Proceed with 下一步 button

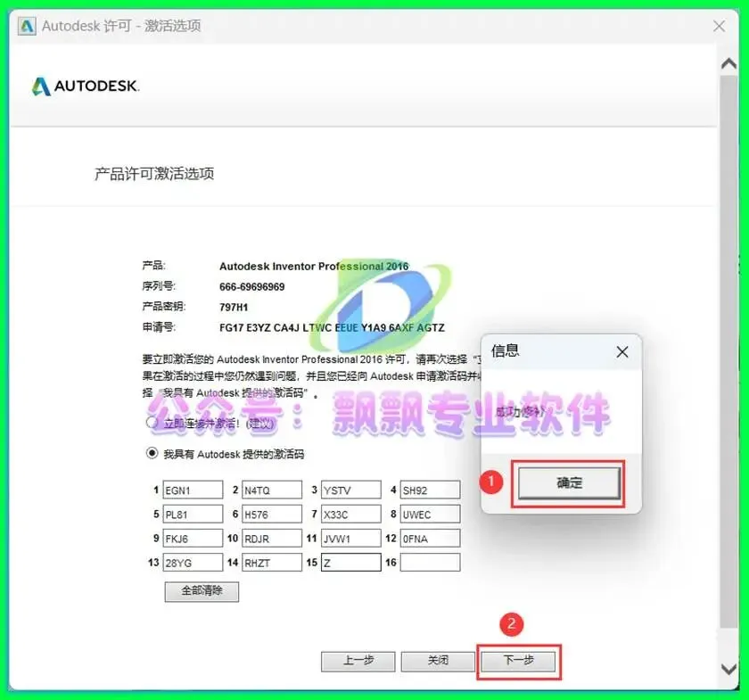pyautogui.click(x=518, y=662)
